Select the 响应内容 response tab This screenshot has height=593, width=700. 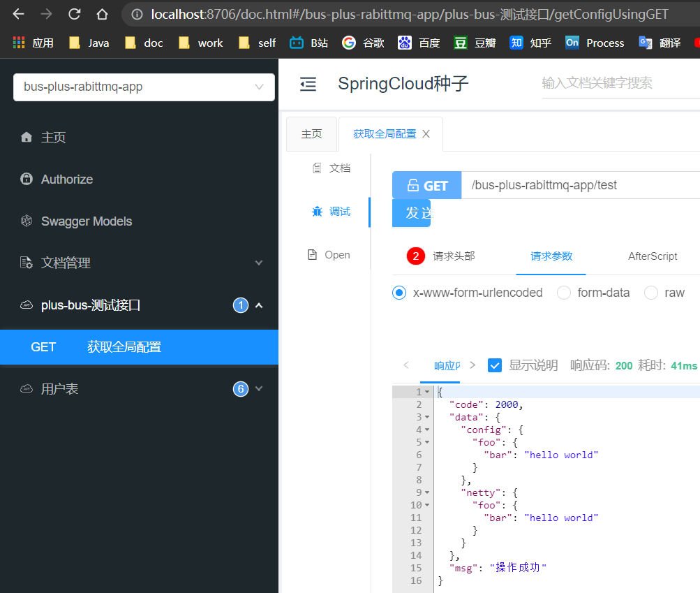click(x=447, y=365)
